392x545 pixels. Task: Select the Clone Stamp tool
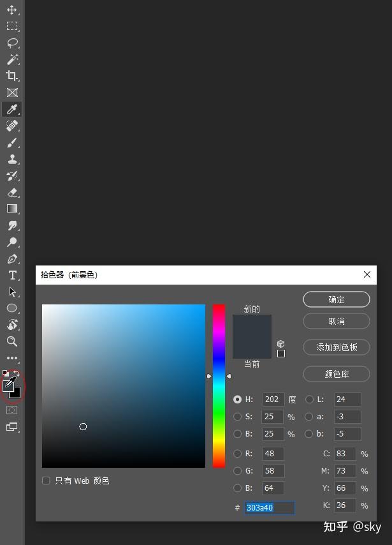12,159
